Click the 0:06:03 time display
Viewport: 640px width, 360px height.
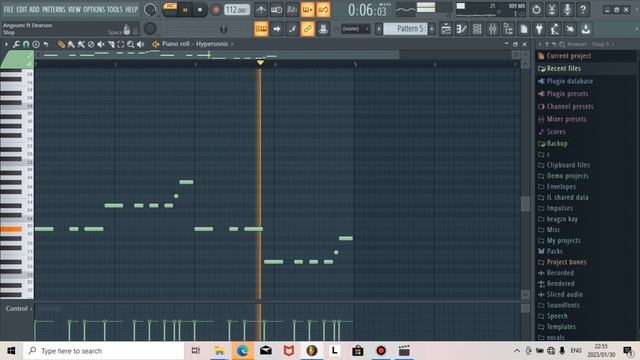tap(367, 10)
